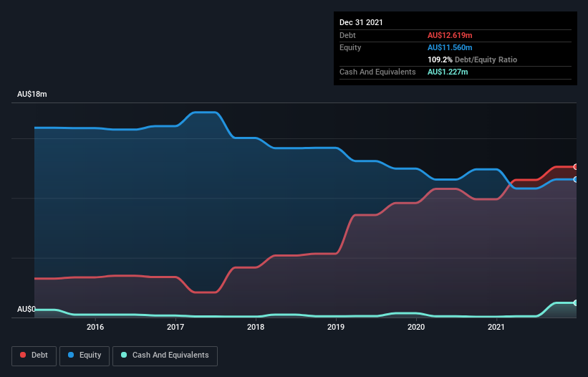Toggle the Cash And Equivalents legend button
The image size is (588, 377).
(165, 355)
